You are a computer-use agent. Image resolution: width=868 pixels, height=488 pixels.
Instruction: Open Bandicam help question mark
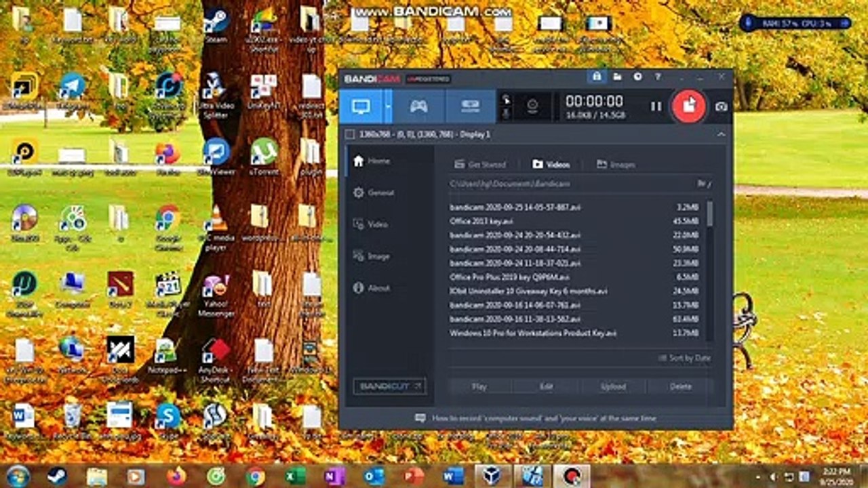tap(657, 77)
